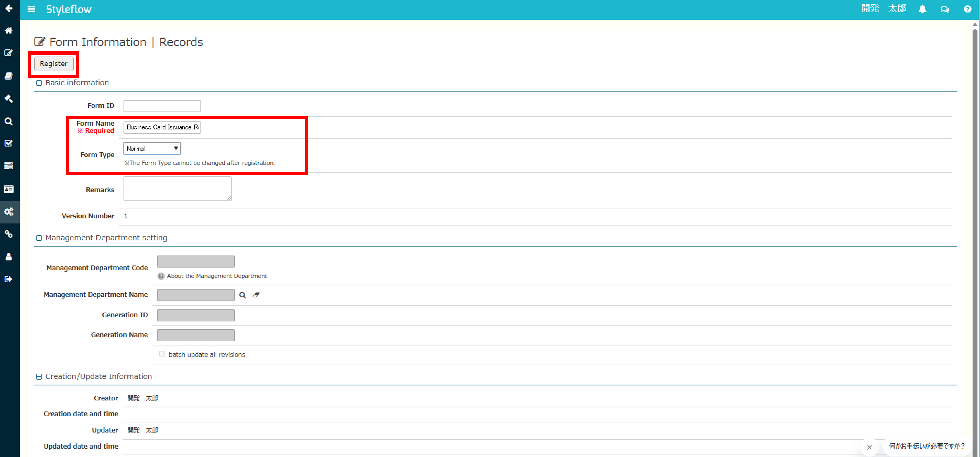This screenshot has width=980, height=457.
Task: Open notifications bell icon
Action: pos(922,9)
